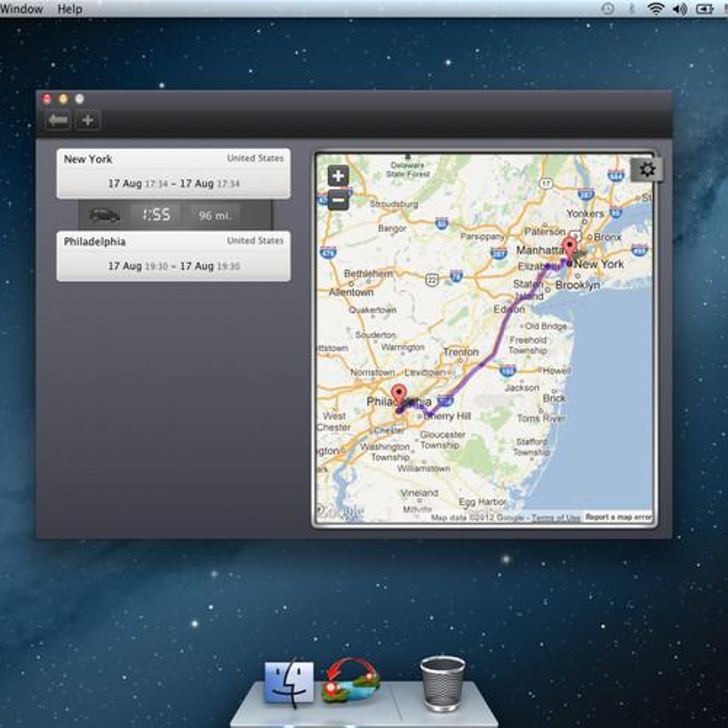Click Philadelphia arrival date 17 Aug 19:30

pyautogui.click(x=138, y=266)
